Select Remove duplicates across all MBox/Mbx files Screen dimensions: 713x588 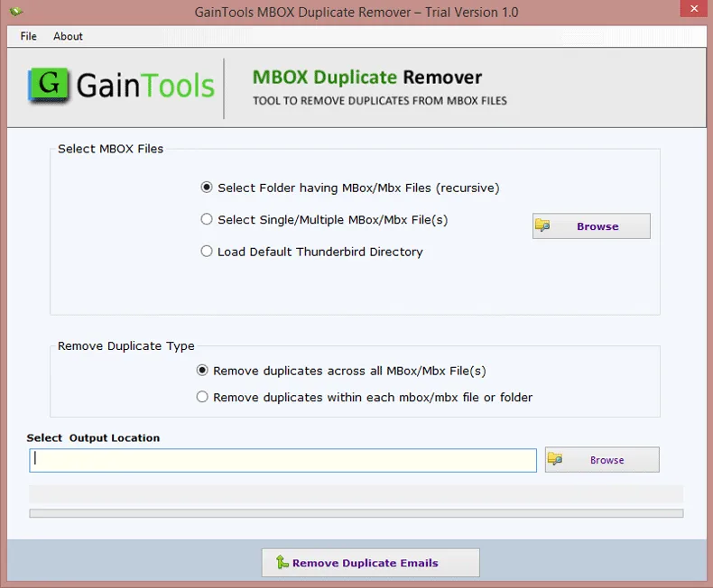coord(203,370)
